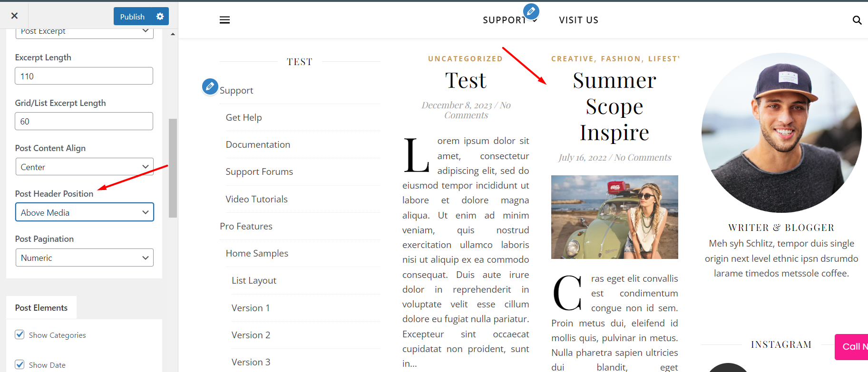Open the Support Forums link
This screenshot has width=868, height=372.
(x=259, y=172)
